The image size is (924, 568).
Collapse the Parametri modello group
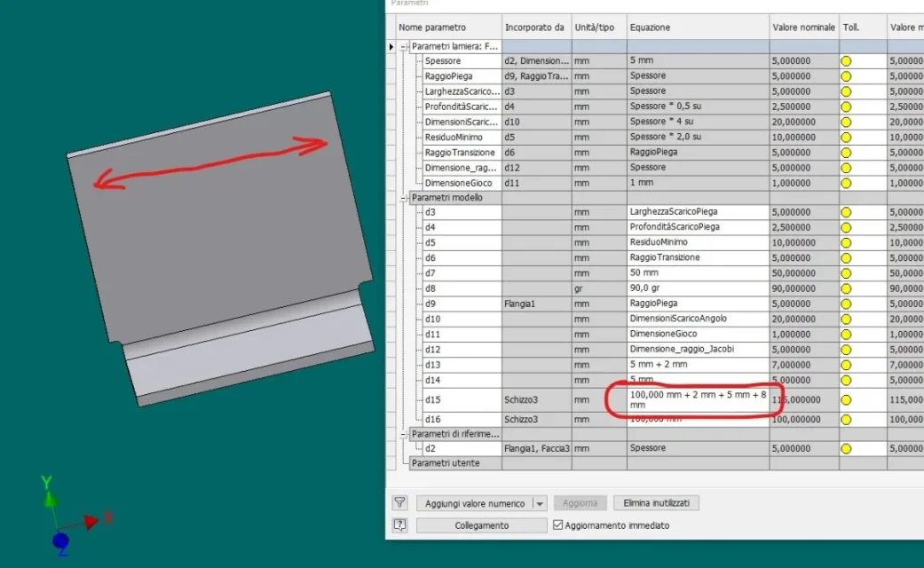(404, 197)
